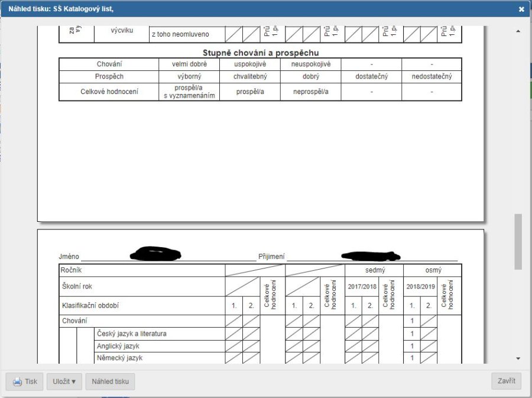Viewport: 532px width, 398px height.
Task: Close the print preview with the X icon
Action: pyautogui.click(x=521, y=9)
